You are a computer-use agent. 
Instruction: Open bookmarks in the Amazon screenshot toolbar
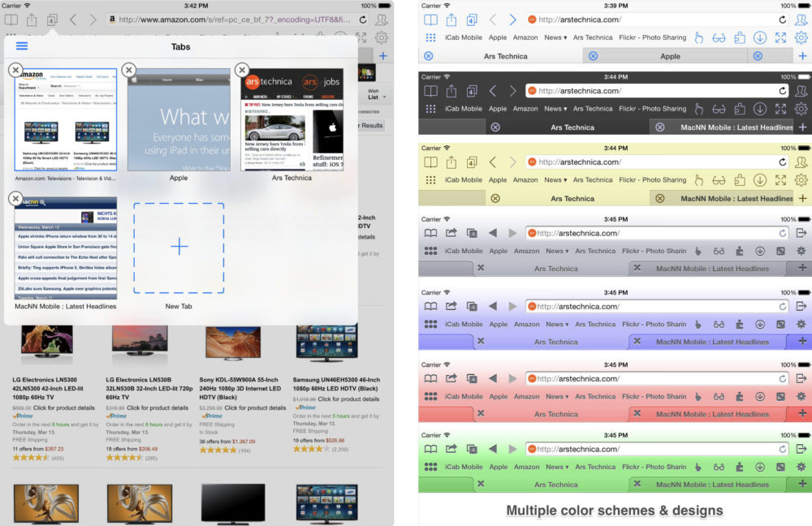tap(11, 19)
